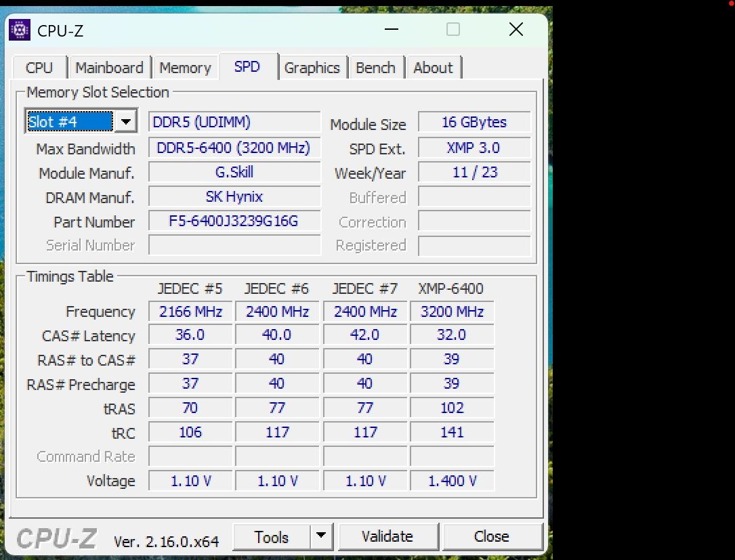
Task: Click the 42.0 CAS latency cell
Action: (x=364, y=335)
